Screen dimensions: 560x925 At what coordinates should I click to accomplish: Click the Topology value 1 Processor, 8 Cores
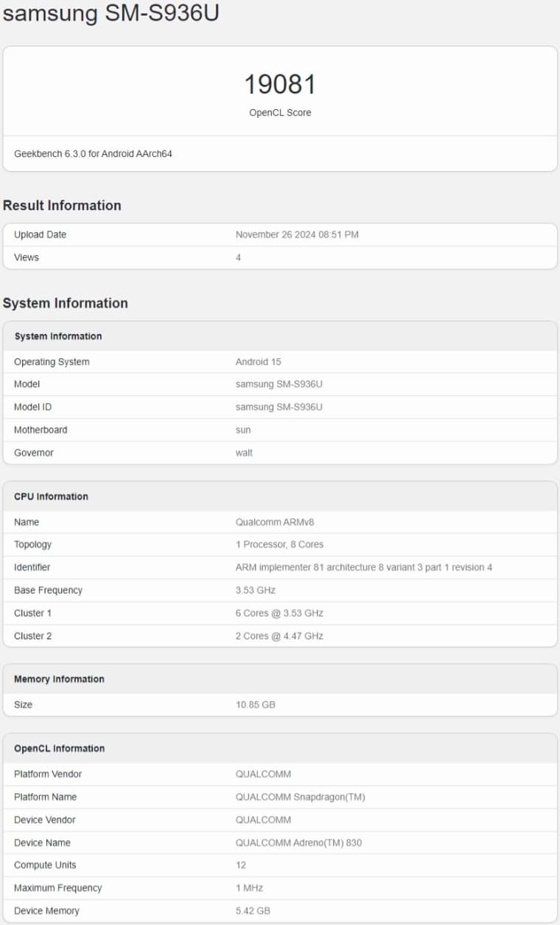coord(279,545)
